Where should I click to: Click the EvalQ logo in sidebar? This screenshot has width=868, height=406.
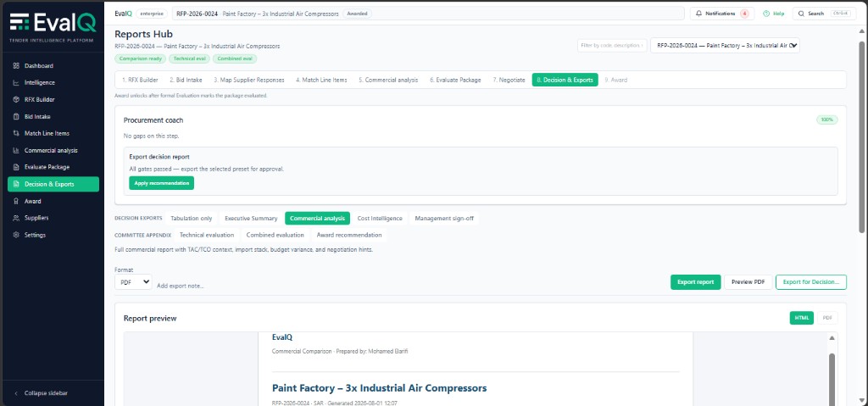[x=52, y=23]
